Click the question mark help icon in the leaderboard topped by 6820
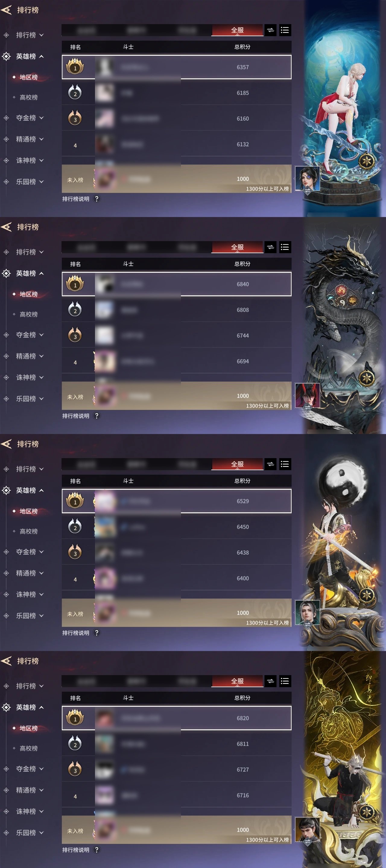386x868 pixels. [x=97, y=850]
